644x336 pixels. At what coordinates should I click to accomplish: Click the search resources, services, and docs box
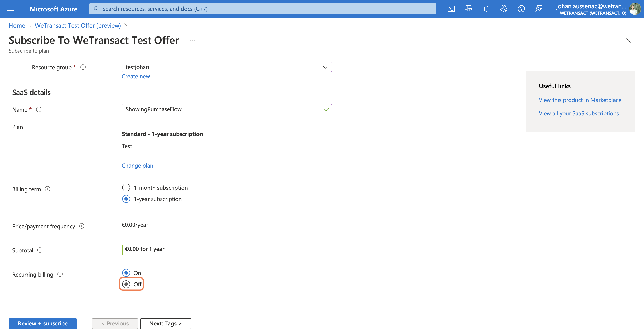click(x=262, y=9)
